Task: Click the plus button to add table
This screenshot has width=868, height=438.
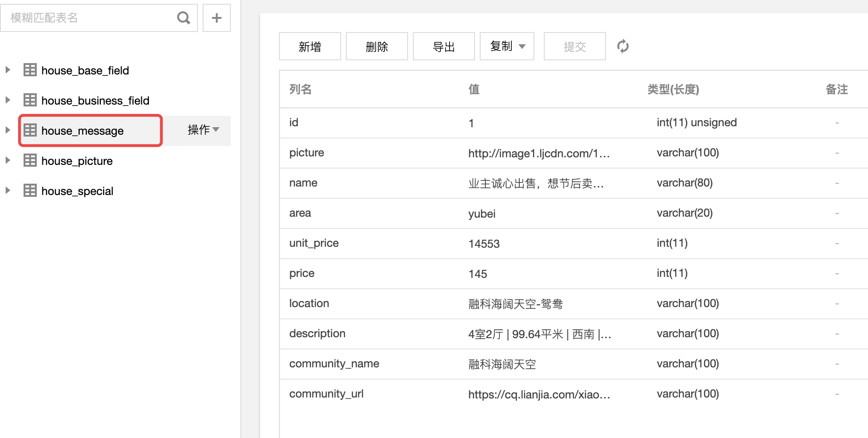Action: (x=217, y=18)
